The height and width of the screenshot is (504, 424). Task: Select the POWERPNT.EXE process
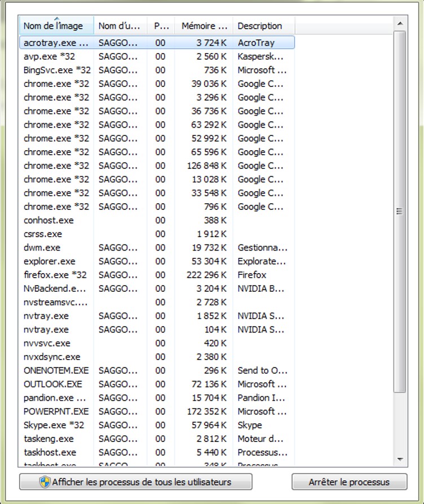click(157, 412)
